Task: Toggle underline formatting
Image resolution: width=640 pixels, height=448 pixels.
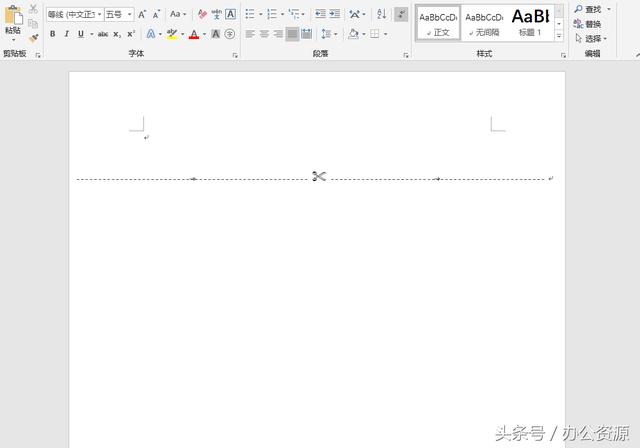Action: coord(81,34)
